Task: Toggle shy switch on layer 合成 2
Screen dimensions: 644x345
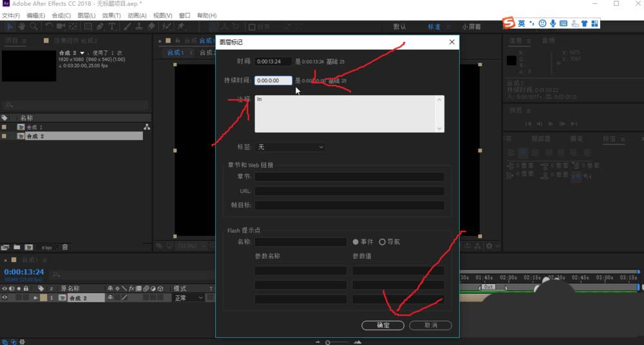Action: tap(111, 298)
